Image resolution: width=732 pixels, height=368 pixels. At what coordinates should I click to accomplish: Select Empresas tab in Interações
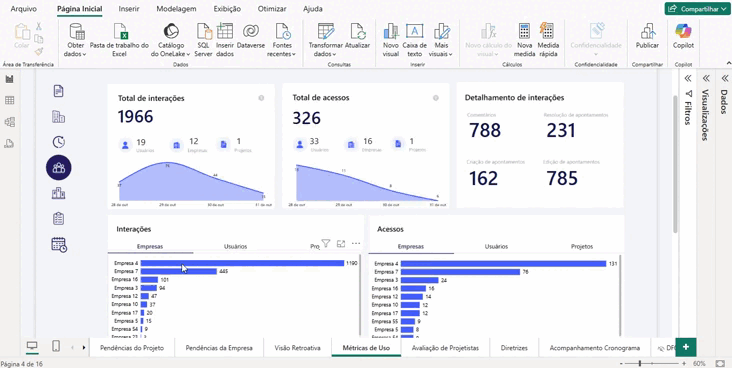[x=150, y=247]
